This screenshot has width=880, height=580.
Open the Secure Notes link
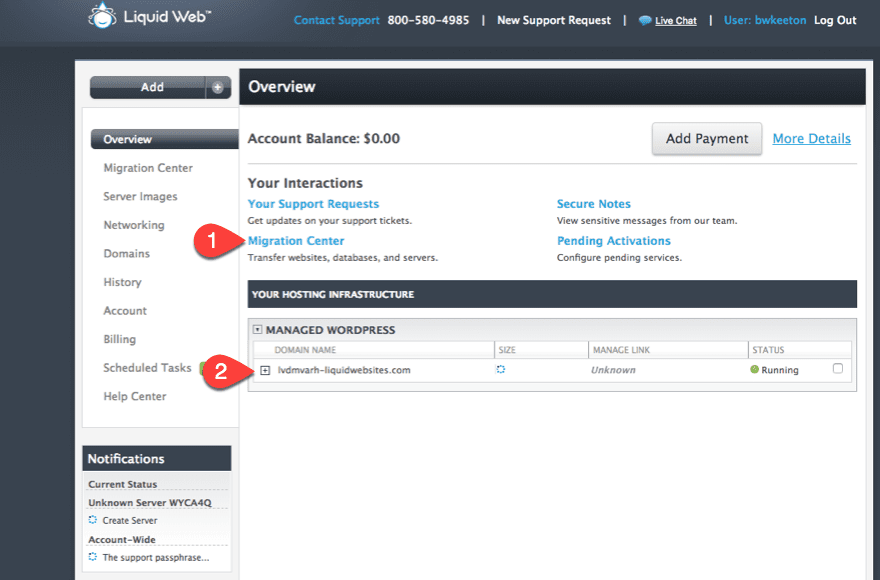tap(594, 204)
